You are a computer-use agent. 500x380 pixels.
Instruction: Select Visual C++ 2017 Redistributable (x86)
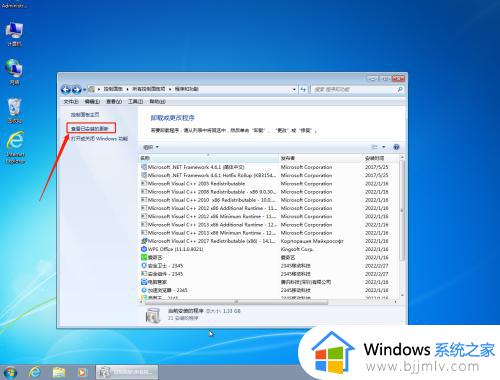[x=268, y=241]
